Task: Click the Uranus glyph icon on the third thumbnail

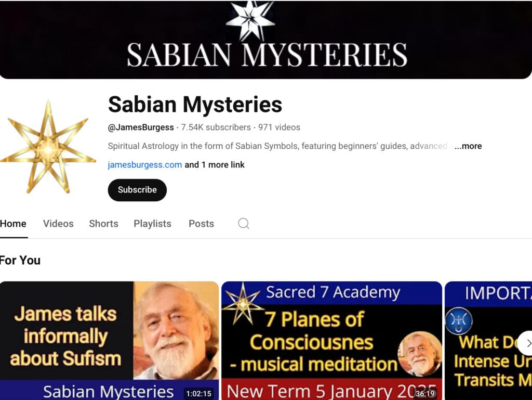Action: [x=458, y=320]
